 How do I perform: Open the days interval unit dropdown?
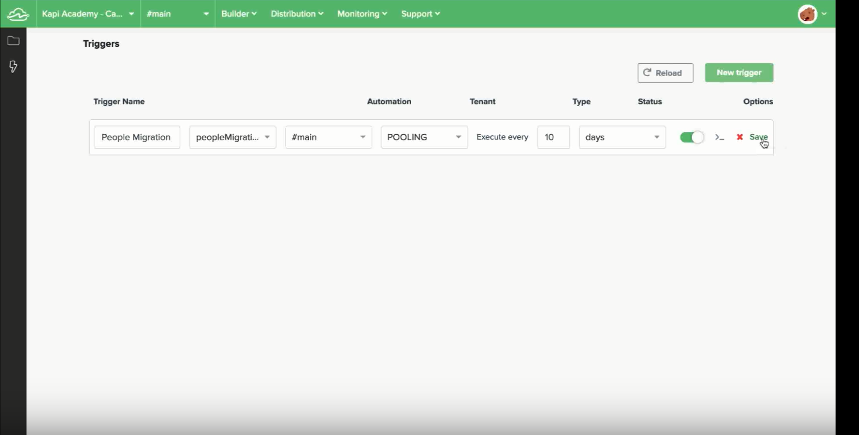click(622, 137)
